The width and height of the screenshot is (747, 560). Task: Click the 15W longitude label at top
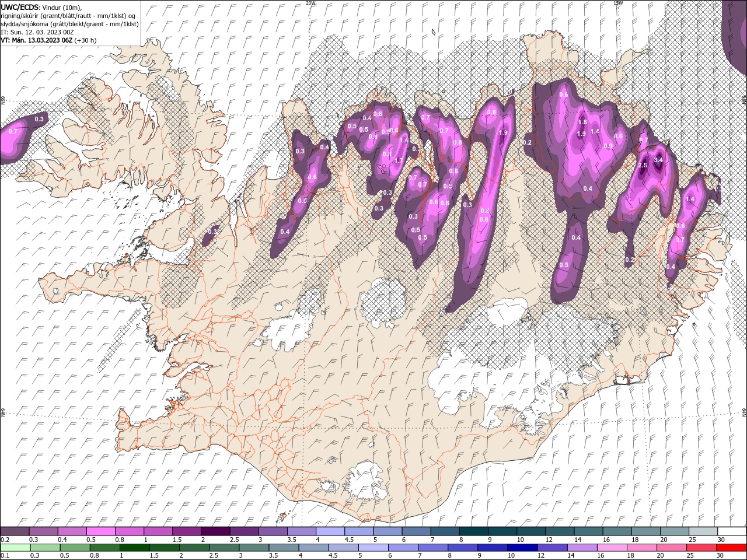click(618, 3)
